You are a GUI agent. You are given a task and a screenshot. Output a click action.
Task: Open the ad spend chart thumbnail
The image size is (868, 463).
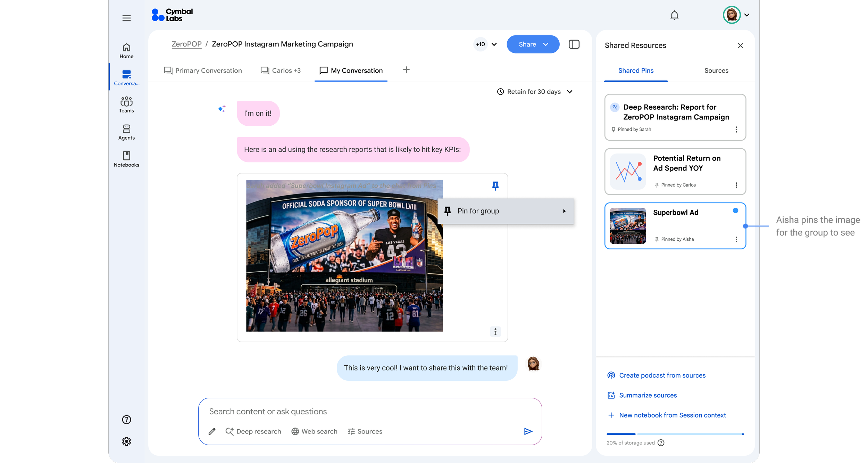pyautogui.click(x=628, y=172)
